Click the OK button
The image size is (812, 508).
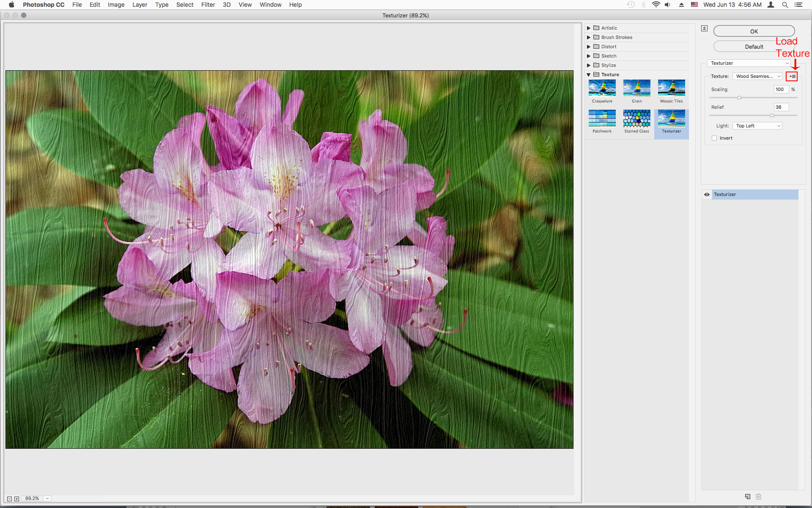(x=754, y=31)
